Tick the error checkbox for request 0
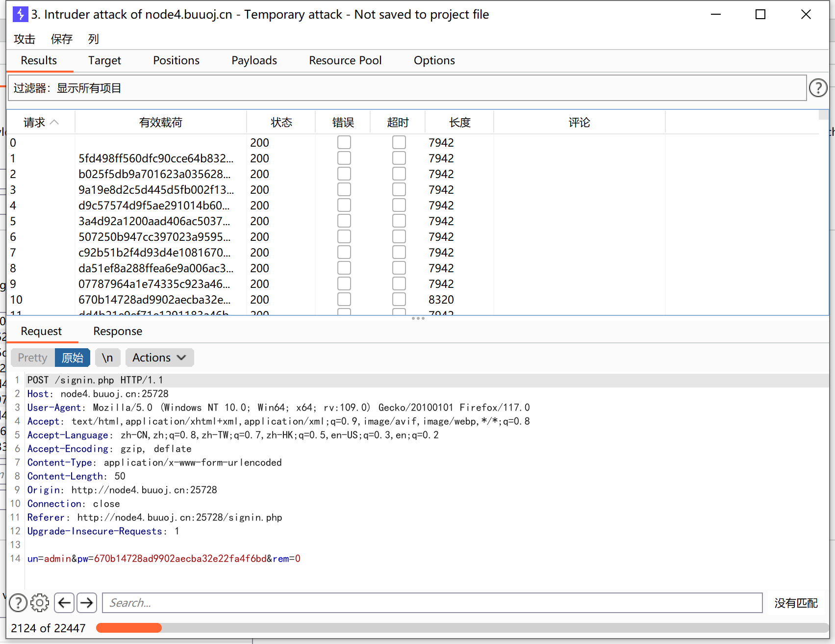Screen dimensions: 835x644 pos(344,142)
